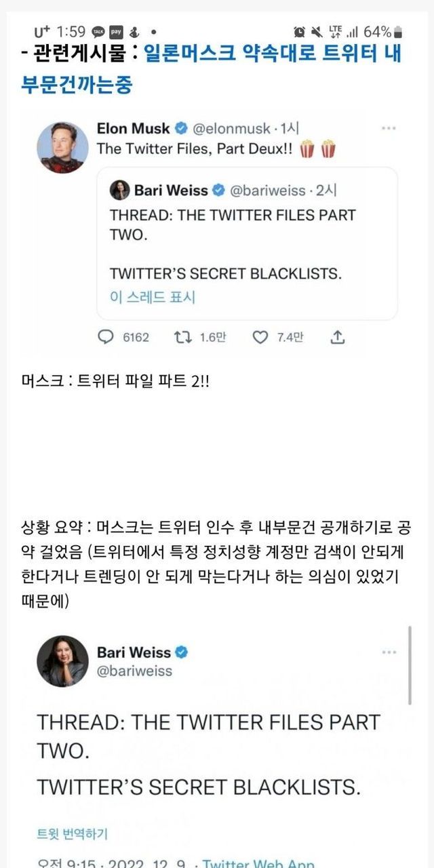This screenshot has width=434, height=868.
Task: Grab the vertical scrollbar beside the tweet
Action: (410, 665)
